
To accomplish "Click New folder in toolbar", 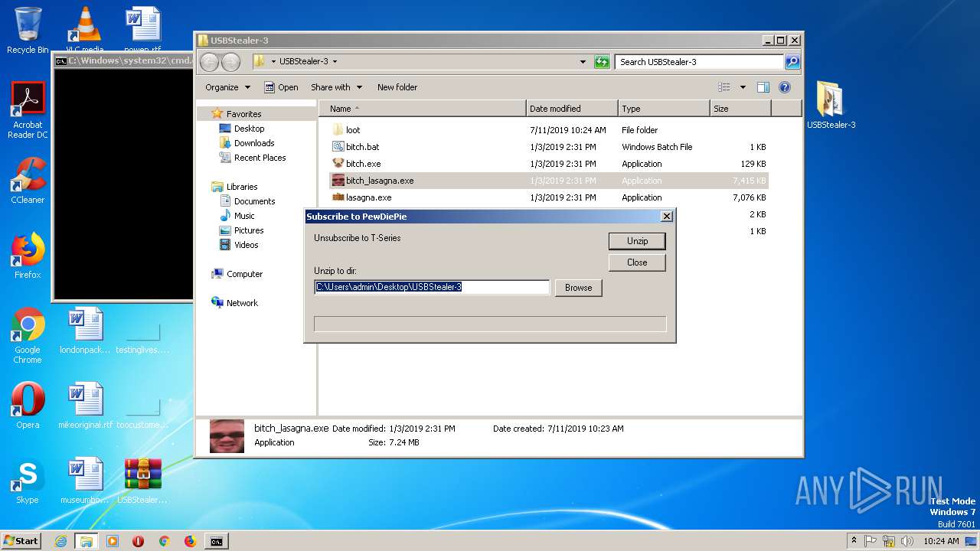I will [397, 87].
